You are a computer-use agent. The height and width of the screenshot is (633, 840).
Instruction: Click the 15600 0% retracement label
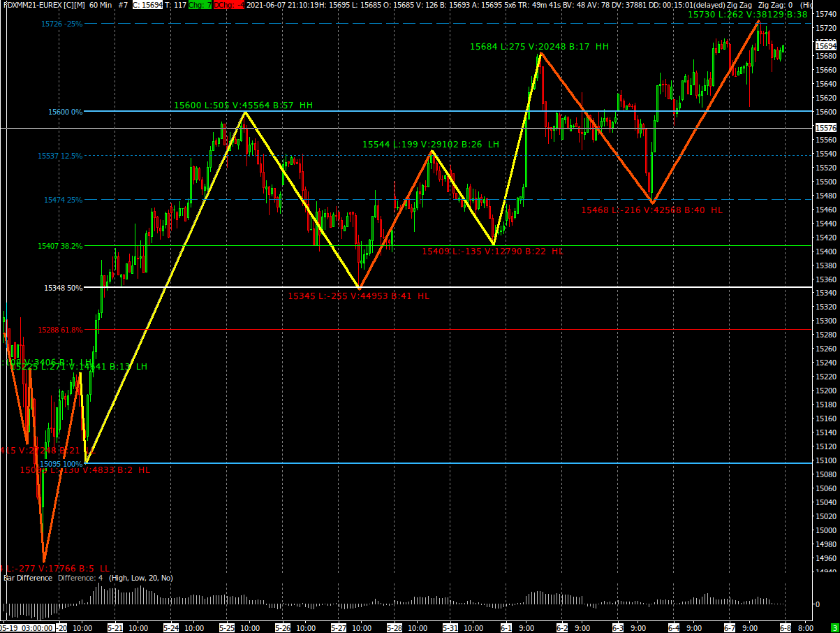click(x=65, y=112)
